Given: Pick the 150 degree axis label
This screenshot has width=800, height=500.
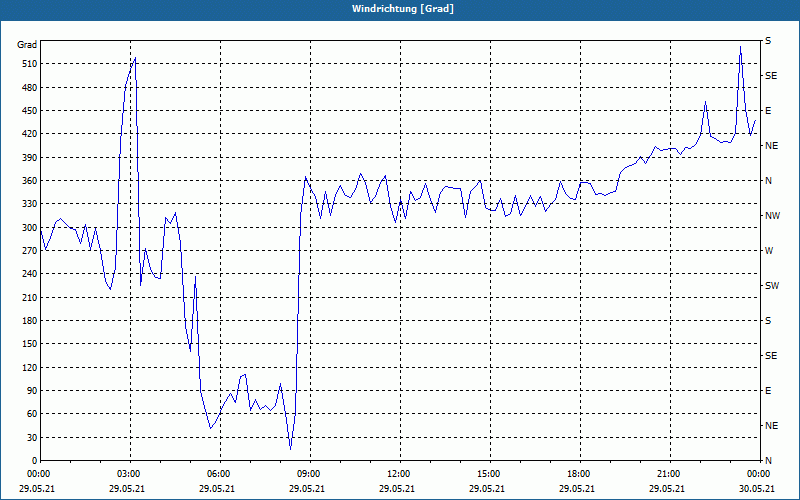Looking at the screenshot, I should (30, 344).
